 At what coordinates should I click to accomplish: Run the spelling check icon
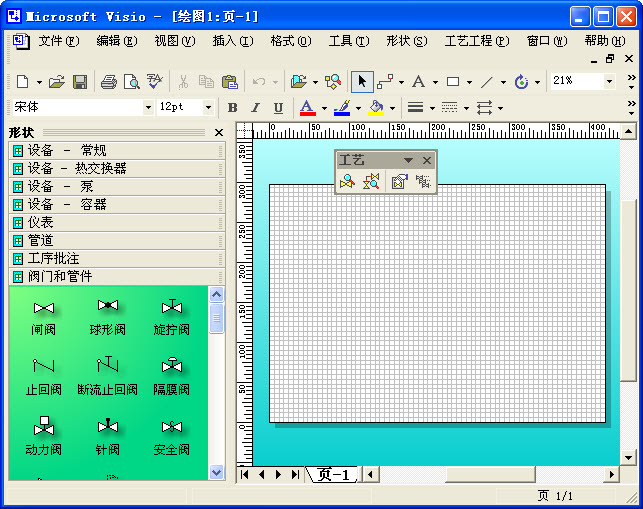(x=155, y=82)
